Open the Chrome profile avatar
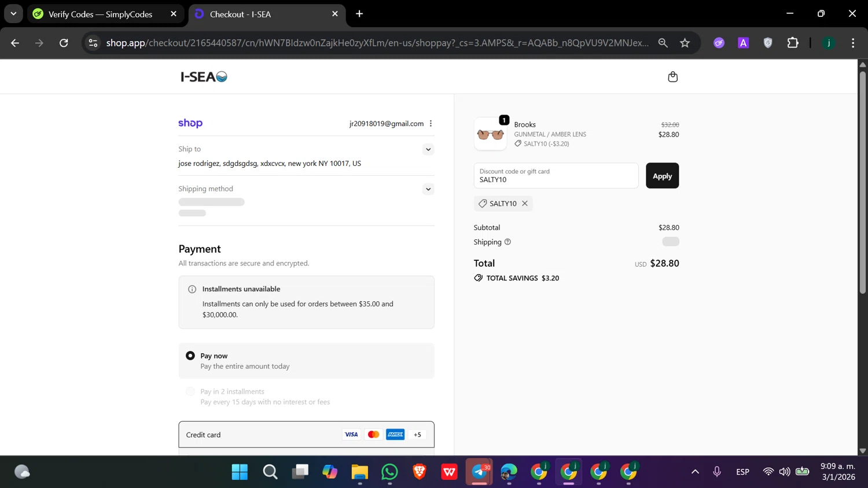The image size is (868, 488). (x=829, y=43)
